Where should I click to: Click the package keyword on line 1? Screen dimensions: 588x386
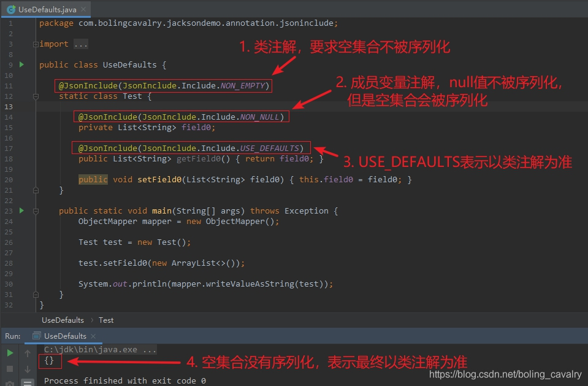(x=56, y=23)
